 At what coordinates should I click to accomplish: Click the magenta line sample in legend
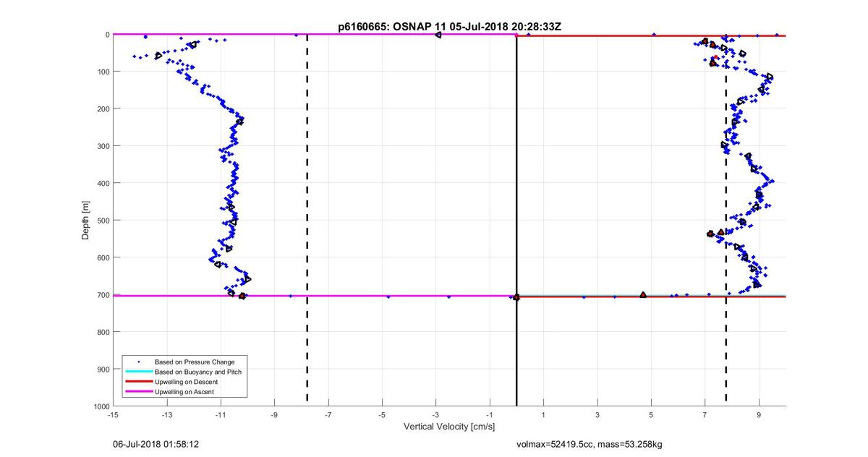coord(137,391)
